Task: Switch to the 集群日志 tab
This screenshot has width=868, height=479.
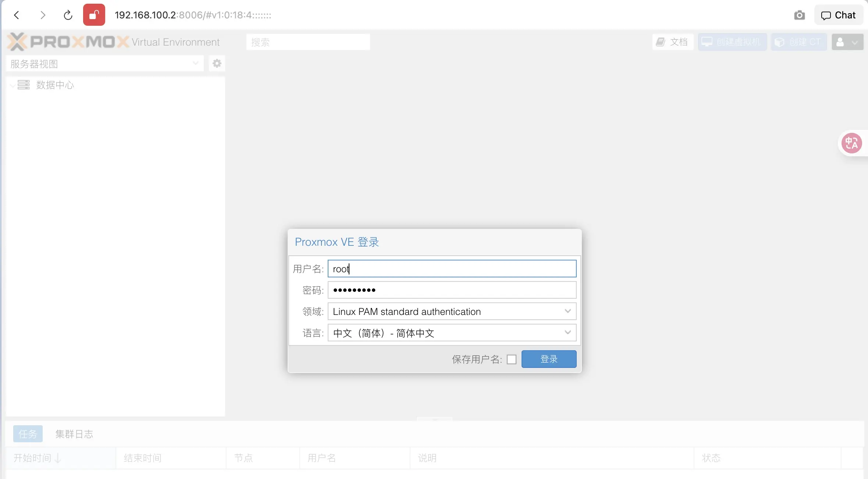Action: click(74, 434)
